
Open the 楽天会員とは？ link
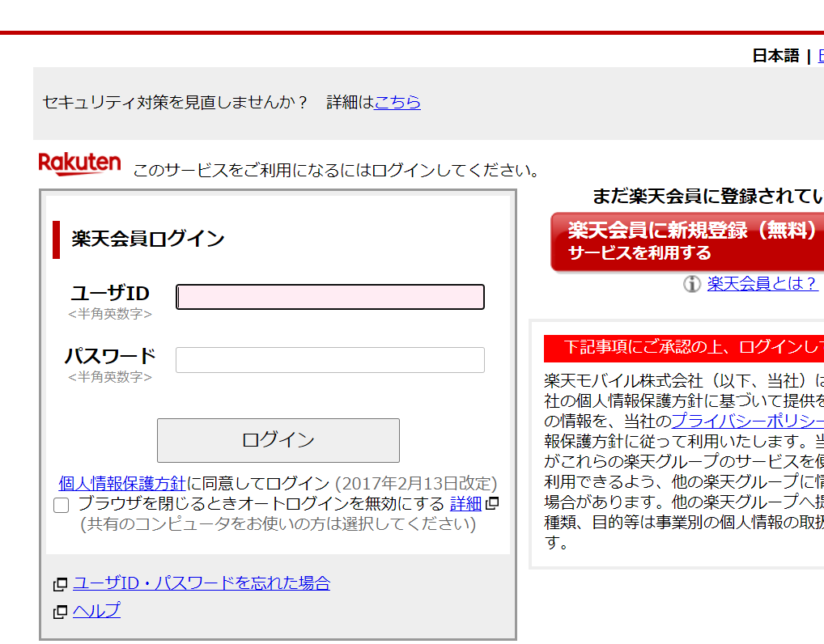tap(762, 284)
